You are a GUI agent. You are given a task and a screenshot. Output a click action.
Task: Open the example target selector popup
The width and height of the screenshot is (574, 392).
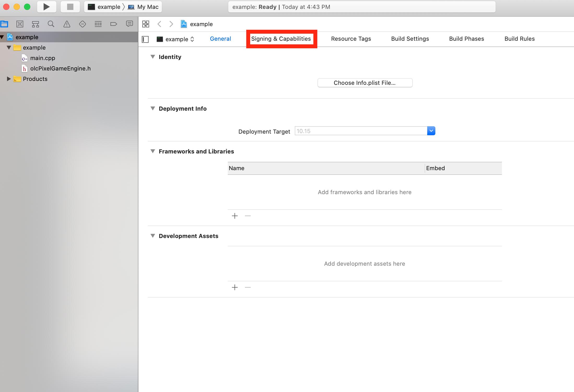[176, 39]
